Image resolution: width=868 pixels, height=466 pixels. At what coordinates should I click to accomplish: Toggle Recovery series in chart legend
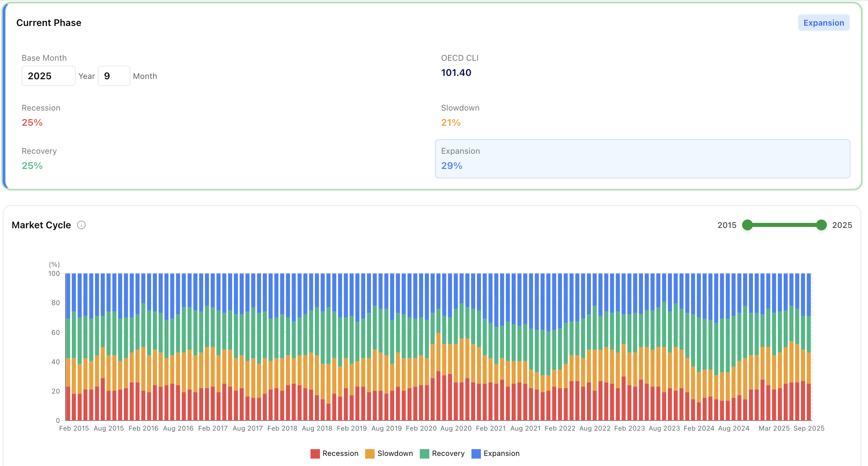click(448, 453)
